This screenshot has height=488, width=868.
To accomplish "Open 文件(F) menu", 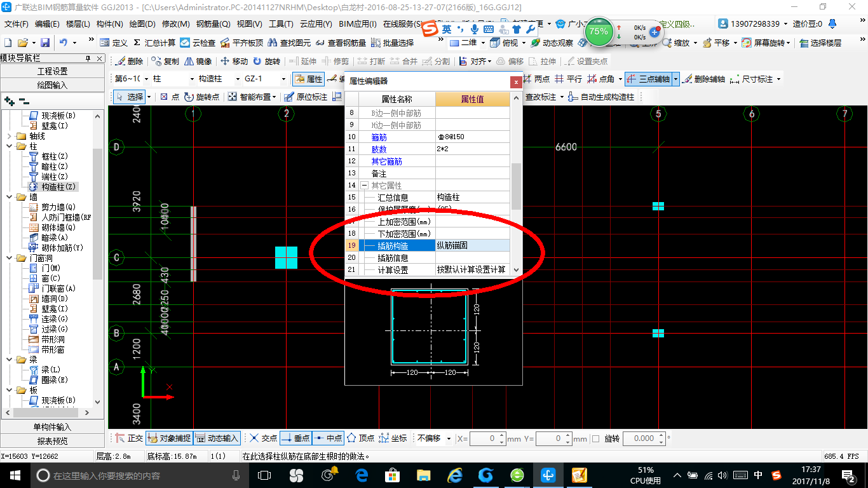I will tap(16, 24).
